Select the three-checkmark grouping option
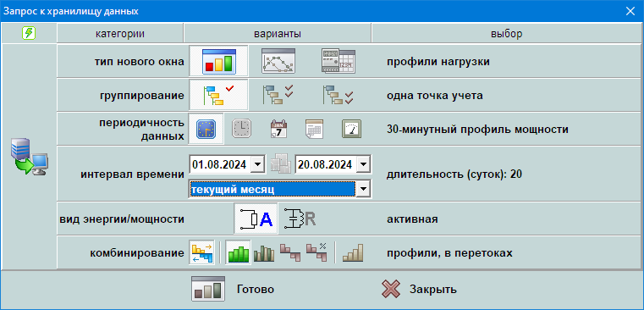 338,96
